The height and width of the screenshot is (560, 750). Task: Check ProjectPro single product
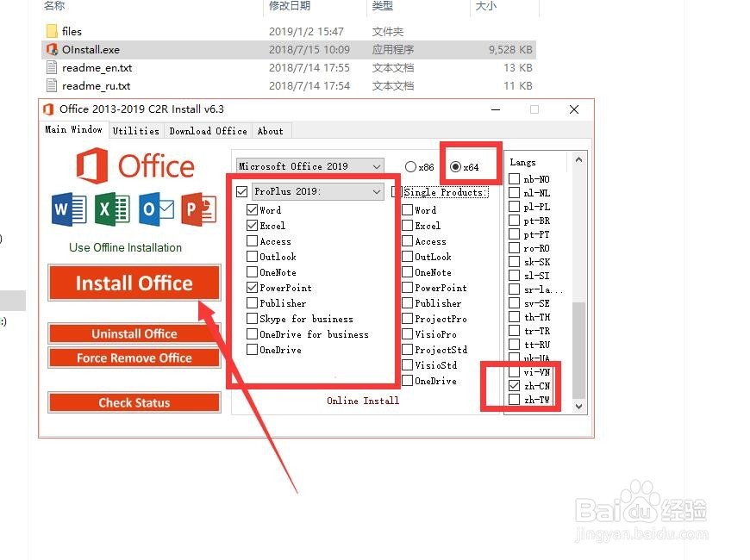(x=407, y=319)
